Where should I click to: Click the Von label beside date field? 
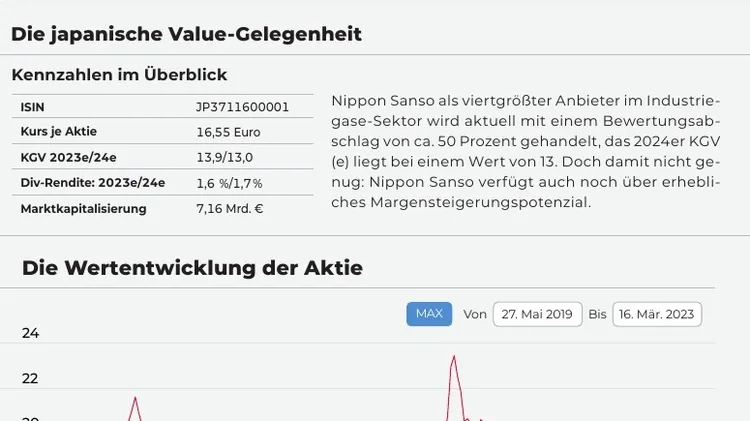point(474,314)
